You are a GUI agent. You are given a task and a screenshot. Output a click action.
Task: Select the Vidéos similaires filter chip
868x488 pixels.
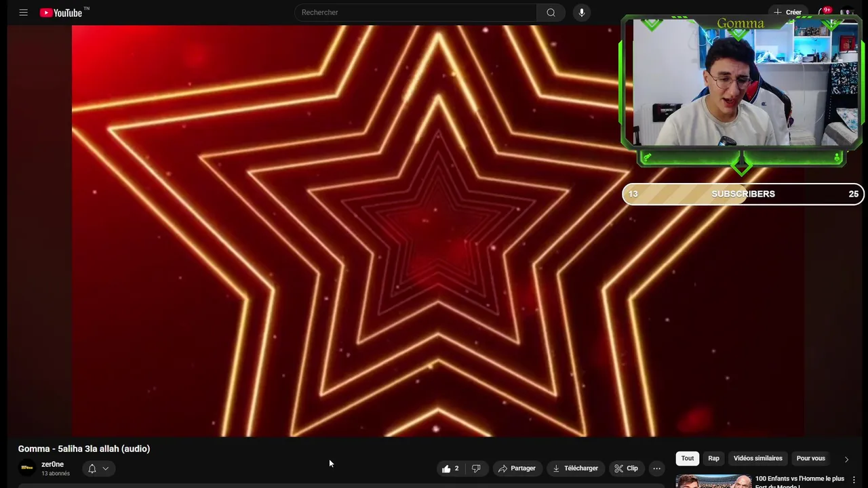758,458
